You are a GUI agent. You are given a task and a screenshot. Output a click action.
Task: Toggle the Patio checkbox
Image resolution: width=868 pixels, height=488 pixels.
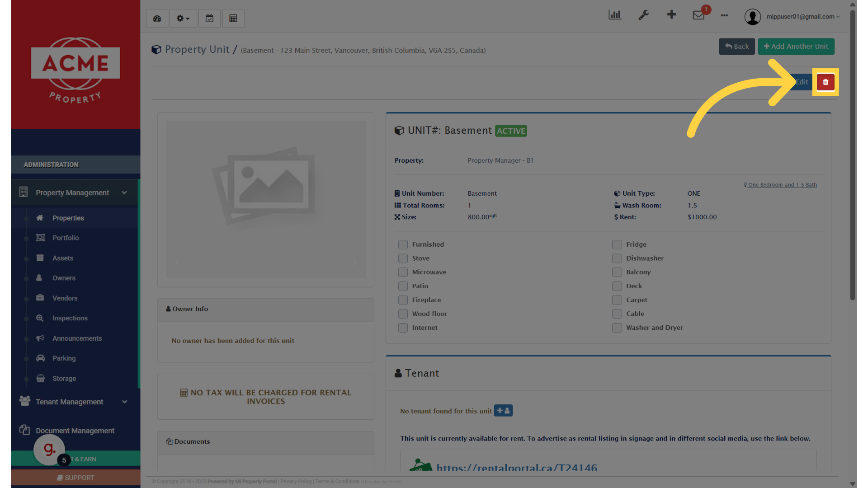(x=403, y=286)
